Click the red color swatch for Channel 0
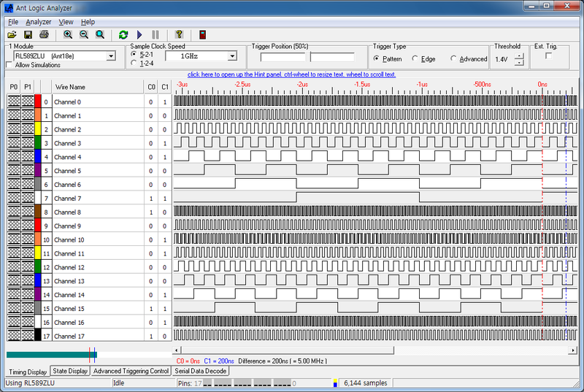Screen dimensions: 584x392 38,102
